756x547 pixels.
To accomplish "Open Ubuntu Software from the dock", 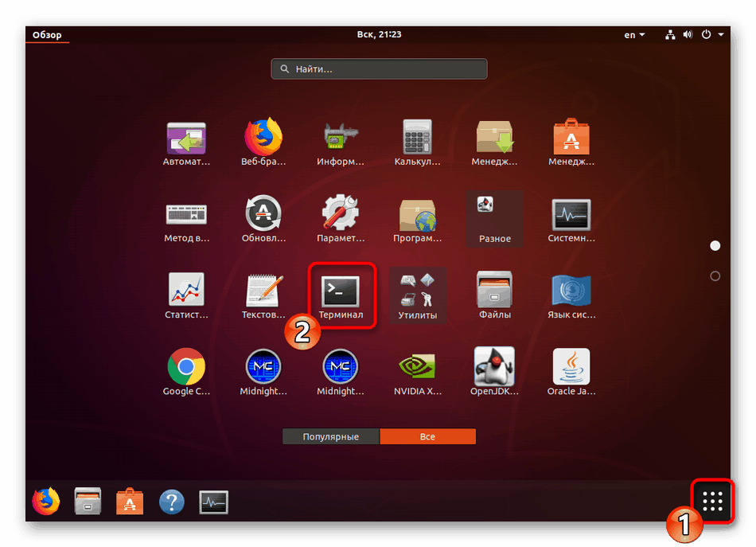I will (129, 501).
